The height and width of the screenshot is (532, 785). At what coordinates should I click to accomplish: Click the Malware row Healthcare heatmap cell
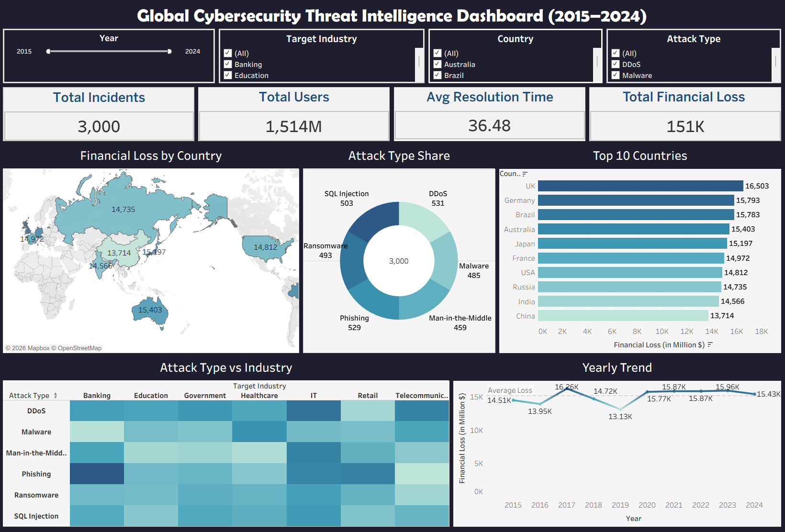[259, 432]
